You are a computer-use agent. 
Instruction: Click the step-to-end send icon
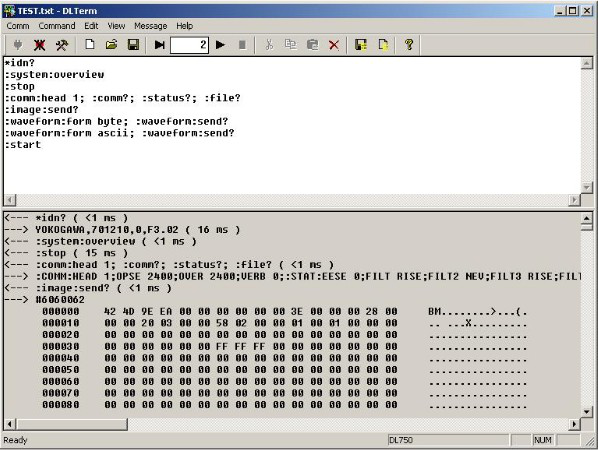159,45
